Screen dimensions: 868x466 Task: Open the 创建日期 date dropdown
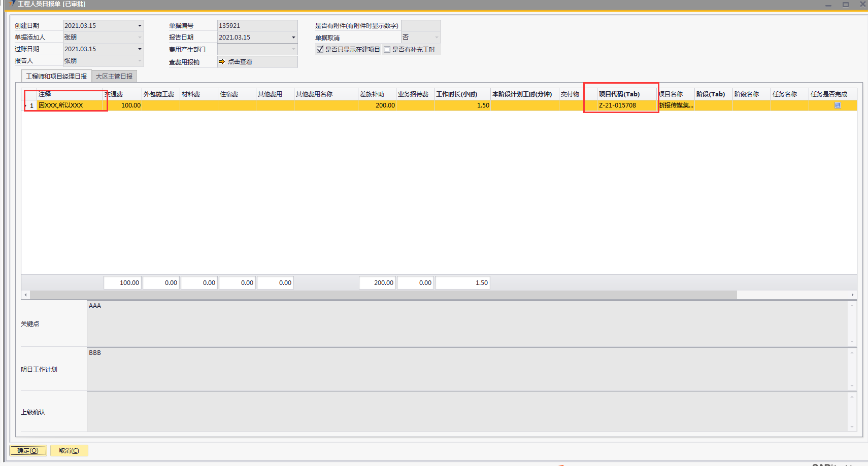[140, 26]
